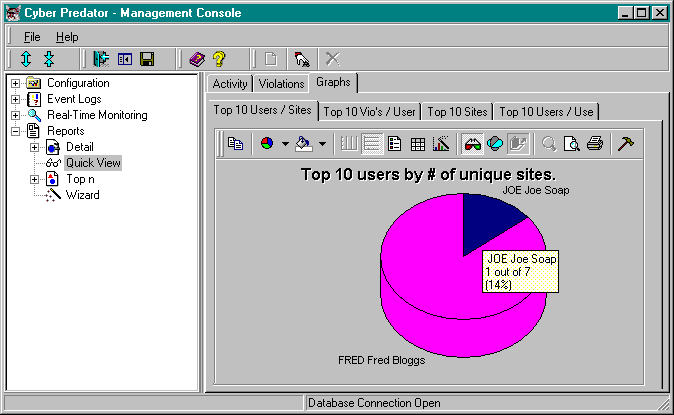Open the File menu
The image size is (674, 415).
pyautogui.click(x=32, y=37)
